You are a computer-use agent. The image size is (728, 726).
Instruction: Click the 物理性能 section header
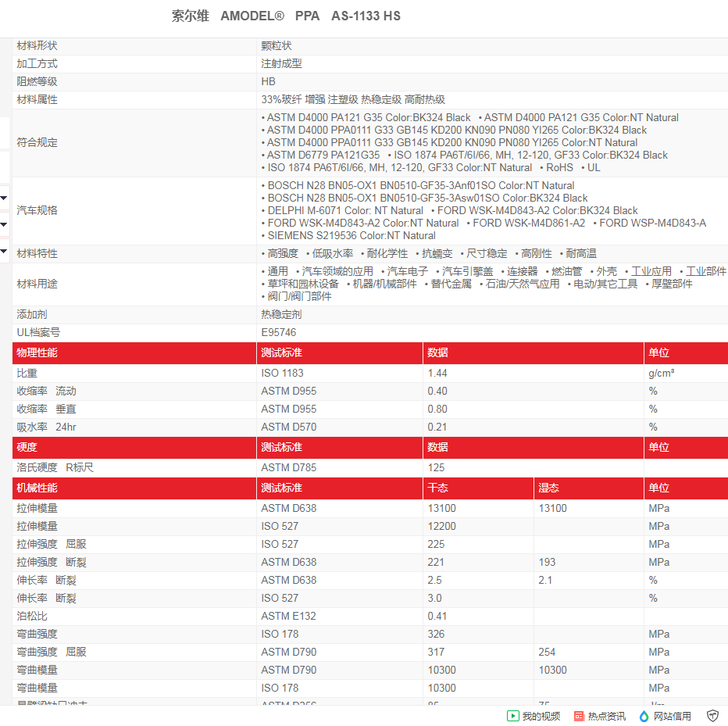[37, 352]
